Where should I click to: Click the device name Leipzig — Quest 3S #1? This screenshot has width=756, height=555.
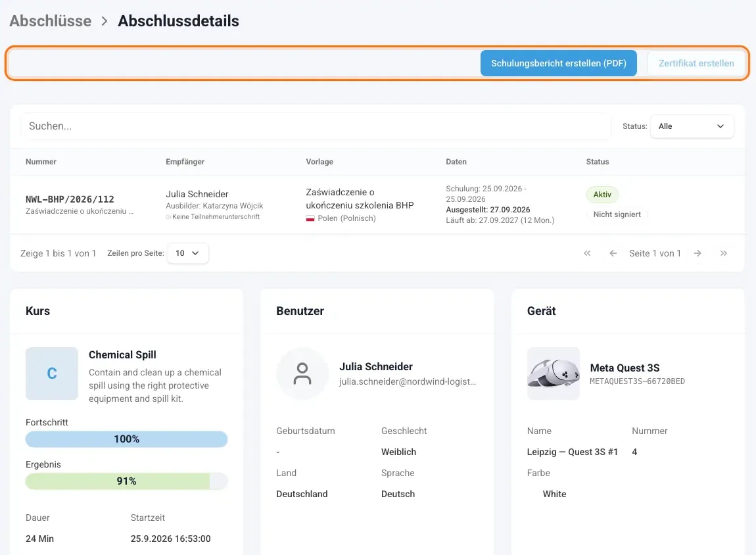pyautogui.click(x=572, y=452)
